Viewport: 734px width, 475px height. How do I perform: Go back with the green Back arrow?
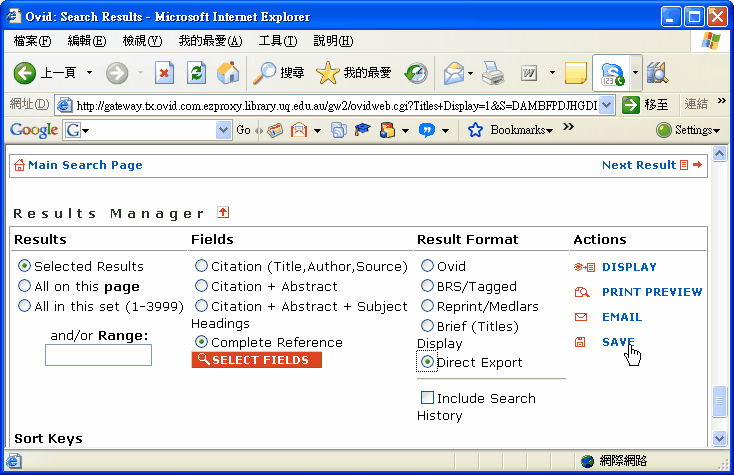pos(25,73)
